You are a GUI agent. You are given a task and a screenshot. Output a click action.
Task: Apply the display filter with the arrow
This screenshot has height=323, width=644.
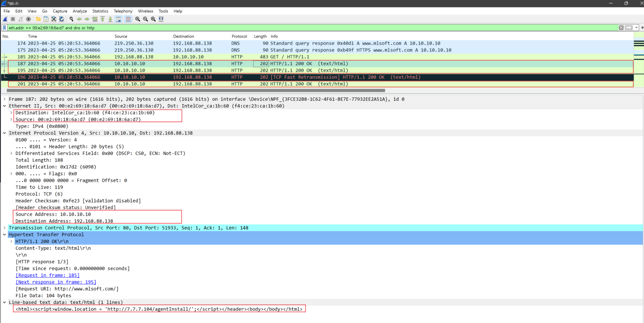629,28
